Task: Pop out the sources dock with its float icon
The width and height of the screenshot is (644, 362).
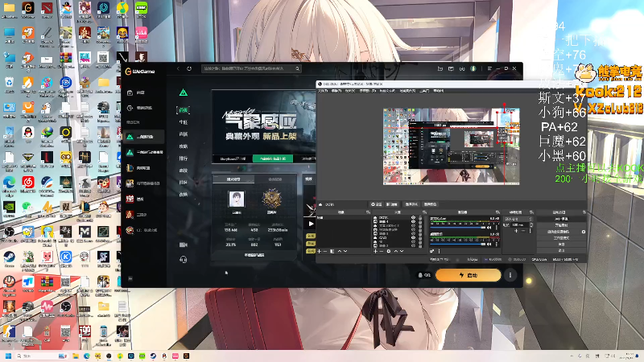Action: 424,212
